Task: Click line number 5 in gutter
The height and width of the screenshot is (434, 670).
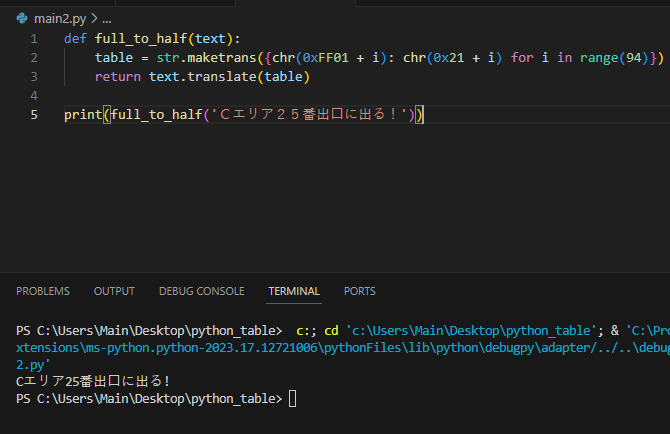Action: 34,114
